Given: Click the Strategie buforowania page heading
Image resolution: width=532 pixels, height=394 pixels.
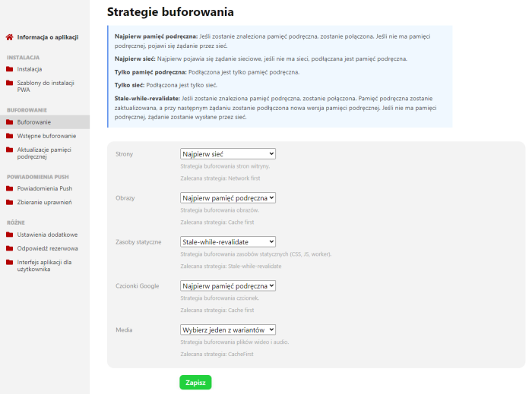Looking at the screenshot, I should [170, 12].
